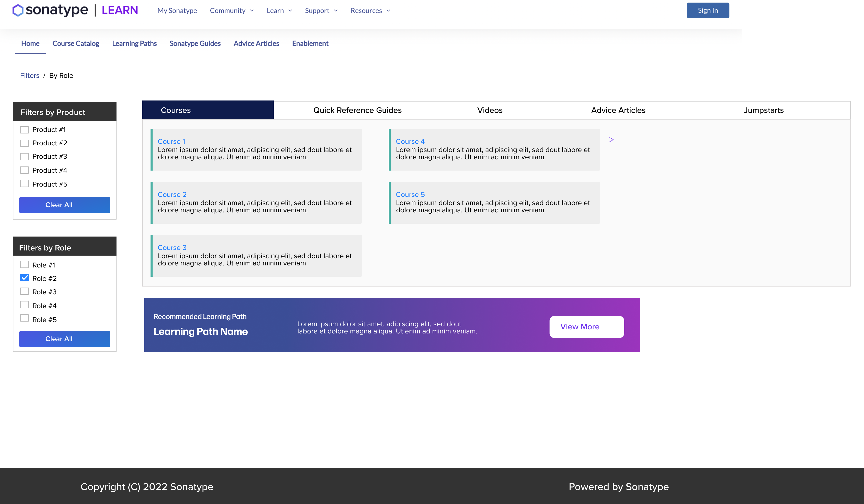Open Sonatype Guides in the sub-navigation
The width and height of the screenshot is (864, 504).
[x=195, y=44]
